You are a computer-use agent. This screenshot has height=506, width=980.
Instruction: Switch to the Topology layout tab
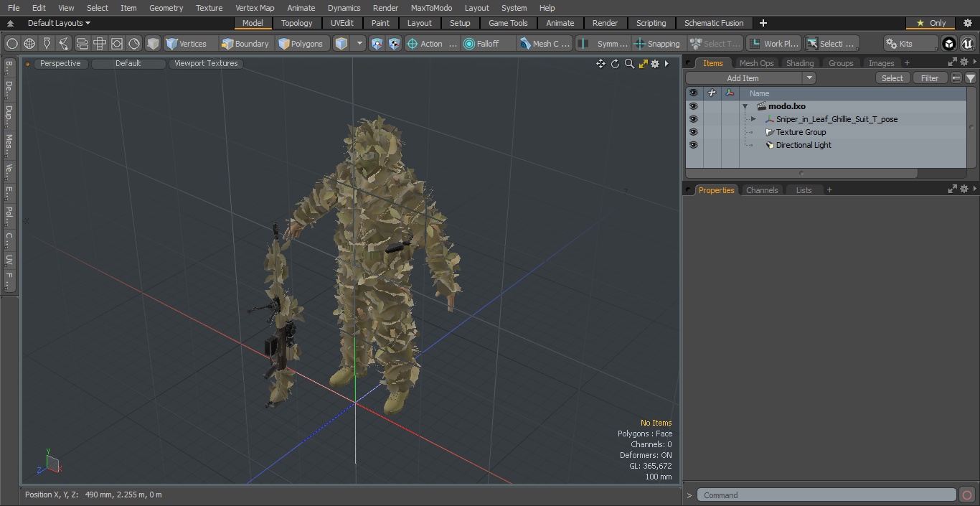(x=296, y=23)
